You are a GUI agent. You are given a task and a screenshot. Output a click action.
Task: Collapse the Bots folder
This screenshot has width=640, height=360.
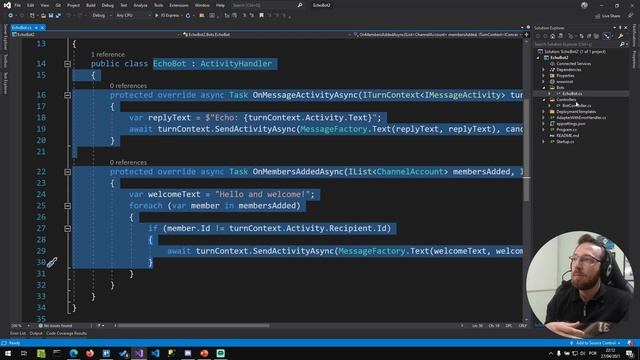(x=543, y=87)
